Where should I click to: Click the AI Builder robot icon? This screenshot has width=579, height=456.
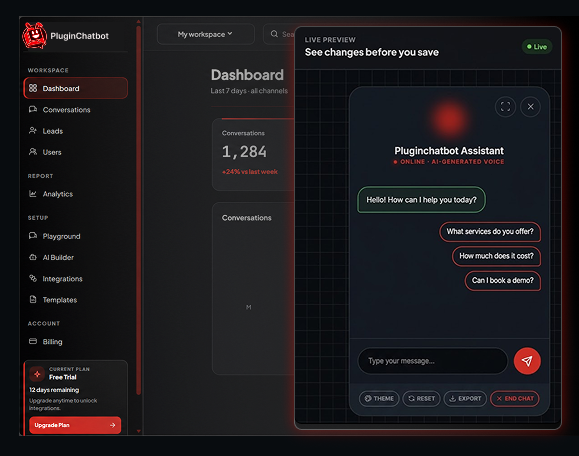click(33, 257)
